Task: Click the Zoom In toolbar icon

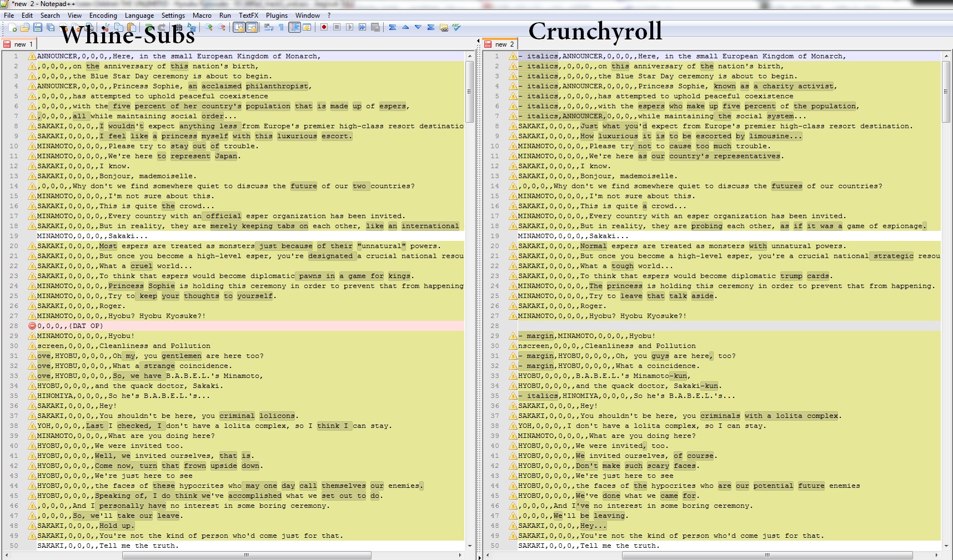Action: pyautogui.click(x=209, y=27)
